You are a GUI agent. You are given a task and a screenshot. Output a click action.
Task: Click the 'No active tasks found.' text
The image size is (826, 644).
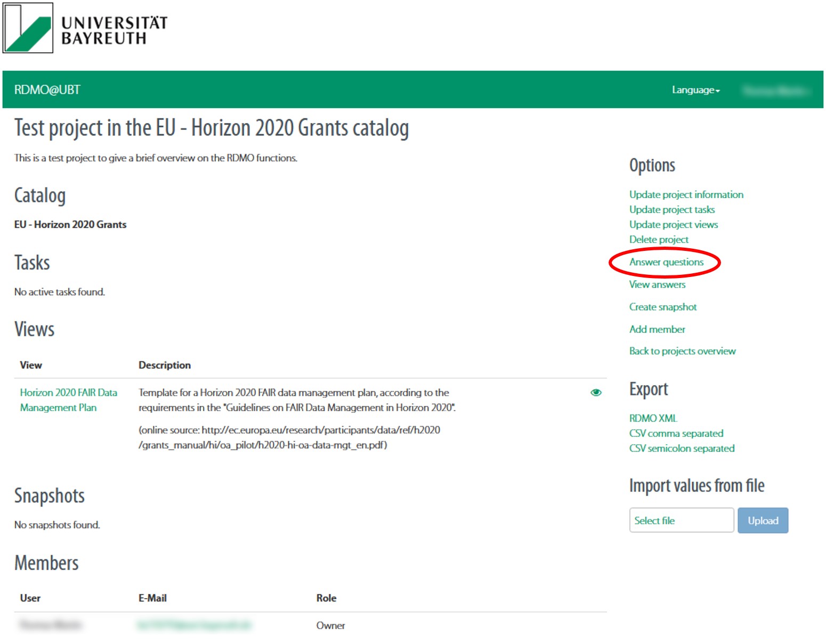click(60, 292)
